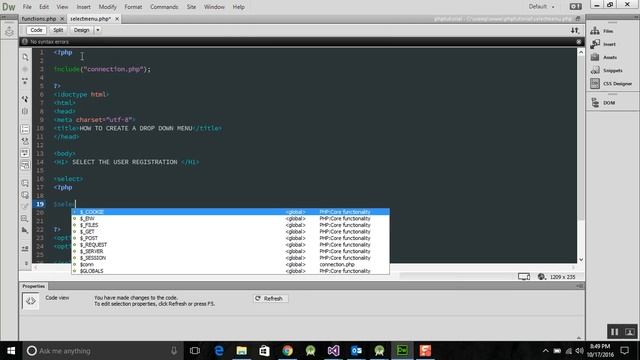Open the Windows Store from taskbar
The image size is (640, 360).
point(264,351)
